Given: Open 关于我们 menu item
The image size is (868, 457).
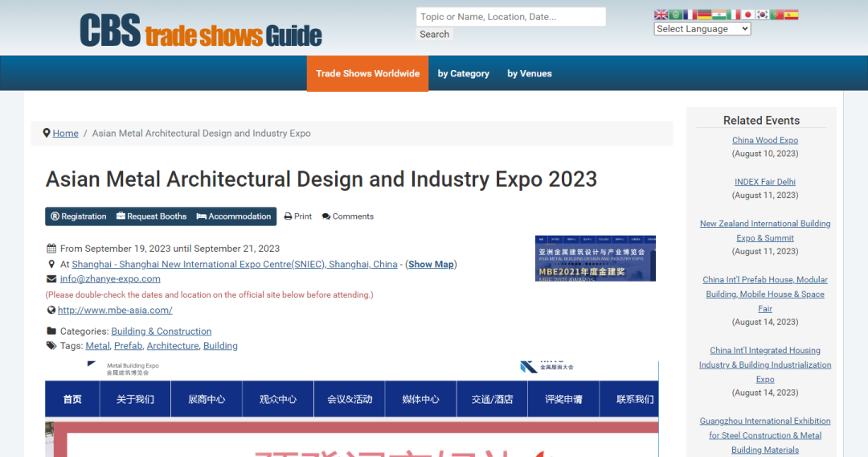Looking at the screenshot, I should point(135,399).
